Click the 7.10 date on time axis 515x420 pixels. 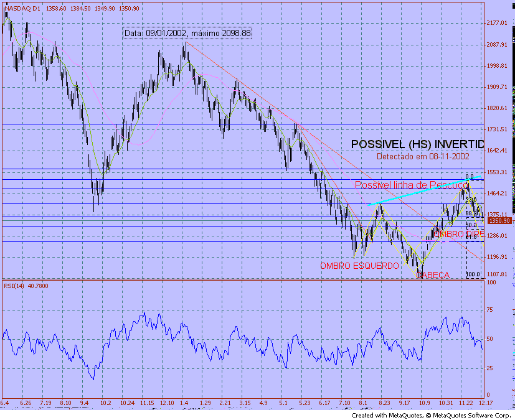[344, 403]
